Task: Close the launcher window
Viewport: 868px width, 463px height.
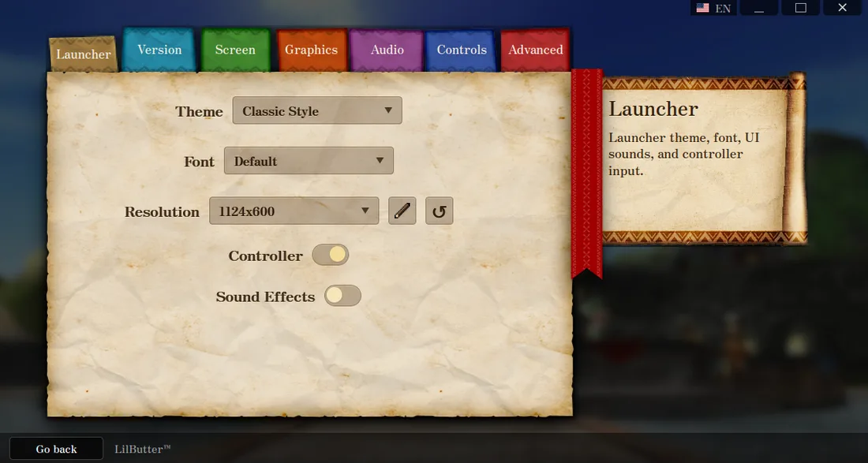Action: pos(843,8)
